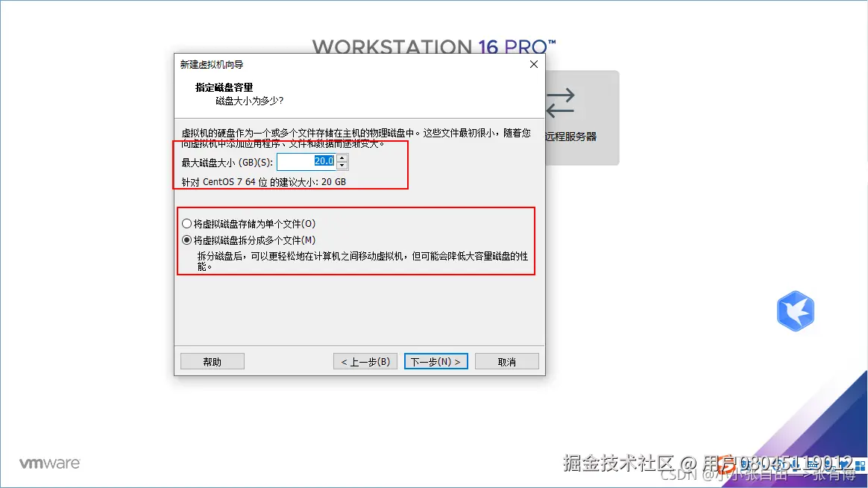Click the 帮助 help button

(x=212, y=362)
